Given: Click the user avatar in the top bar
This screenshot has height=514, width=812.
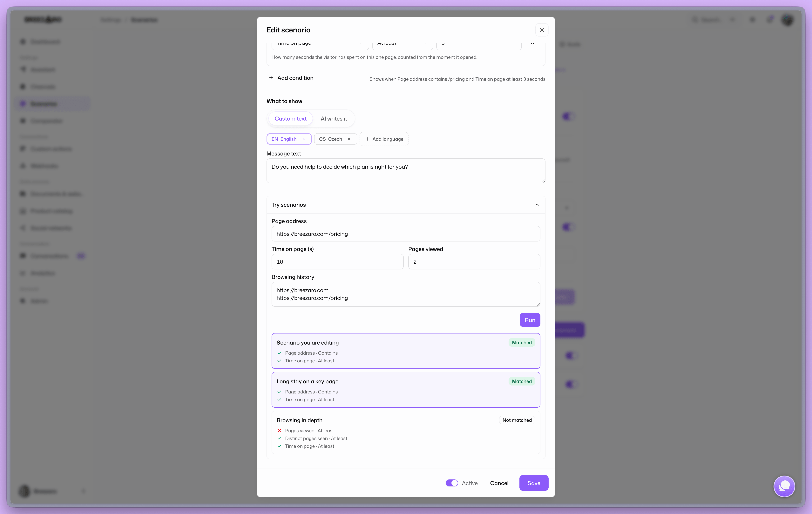Looking at the screenshot, I should (788, 20).
